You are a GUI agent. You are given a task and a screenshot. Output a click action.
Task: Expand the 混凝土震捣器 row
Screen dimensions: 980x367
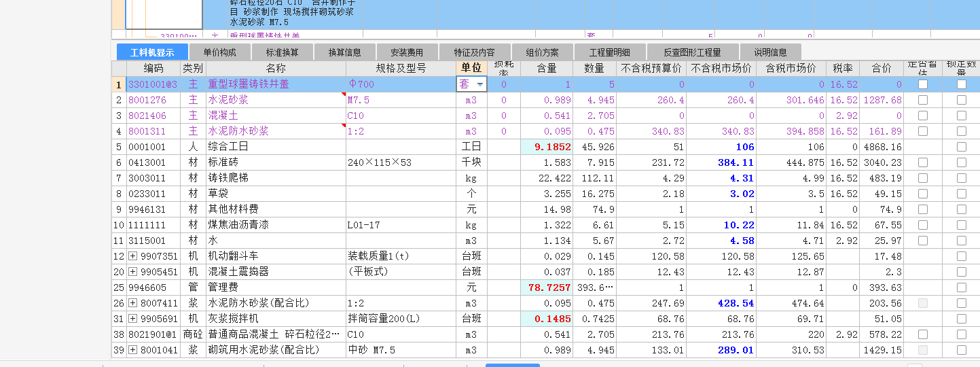pyautogui.click(x=133, y=272)
